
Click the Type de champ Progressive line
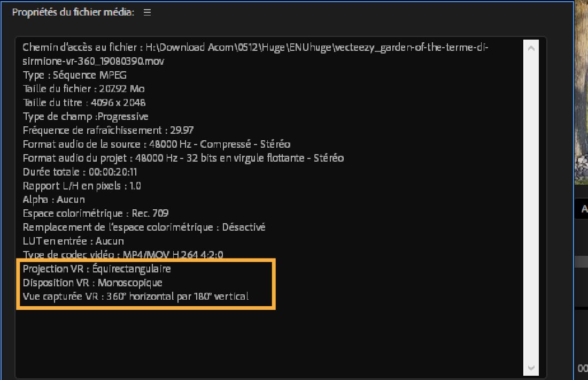point(86,117)
